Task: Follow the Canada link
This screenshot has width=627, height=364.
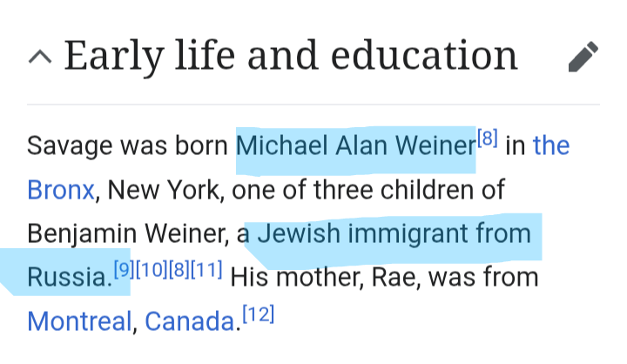Action: (x=190, y=321)
